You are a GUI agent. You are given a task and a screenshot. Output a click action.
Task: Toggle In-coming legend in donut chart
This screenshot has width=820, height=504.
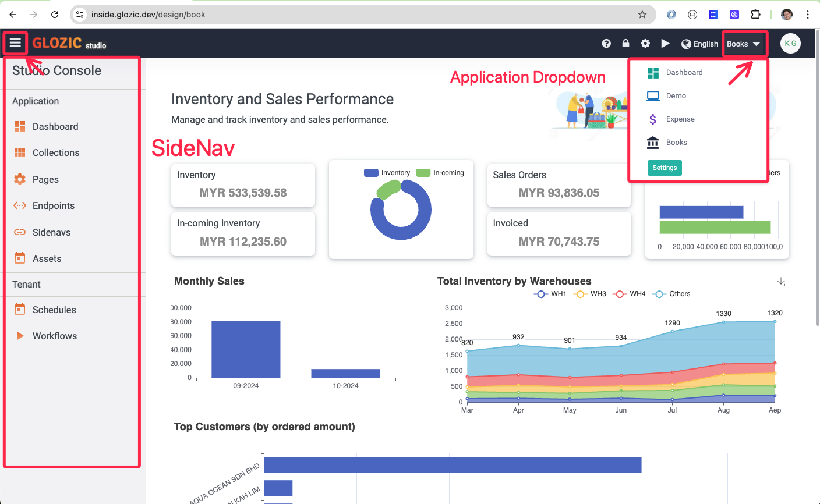pos(440,173)
